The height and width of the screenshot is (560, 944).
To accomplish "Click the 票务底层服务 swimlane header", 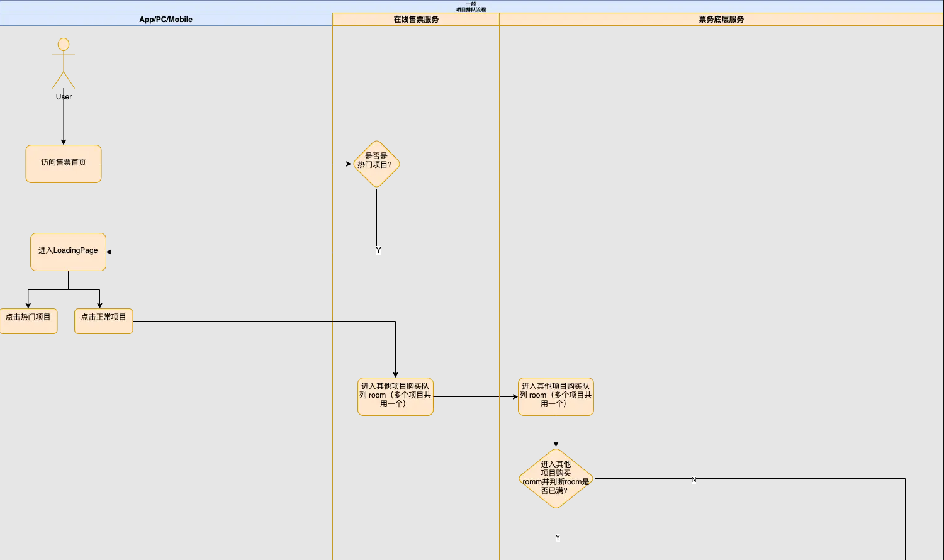I will (721, 20).
